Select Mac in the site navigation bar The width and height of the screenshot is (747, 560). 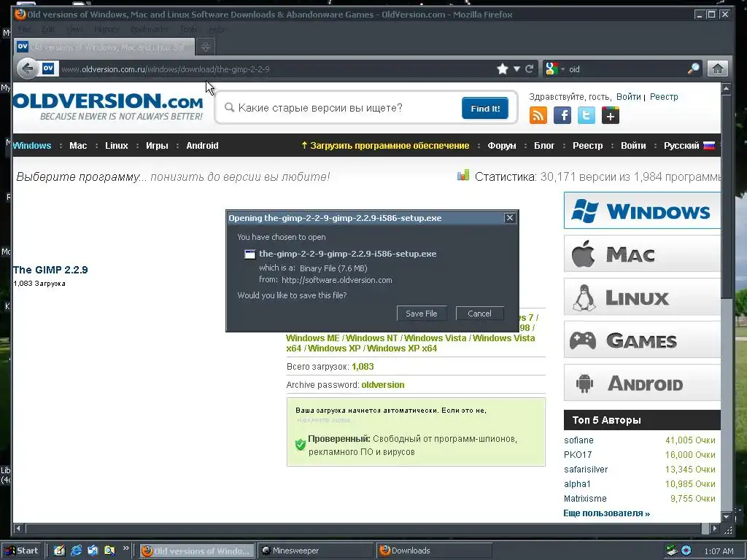[78, 146]
